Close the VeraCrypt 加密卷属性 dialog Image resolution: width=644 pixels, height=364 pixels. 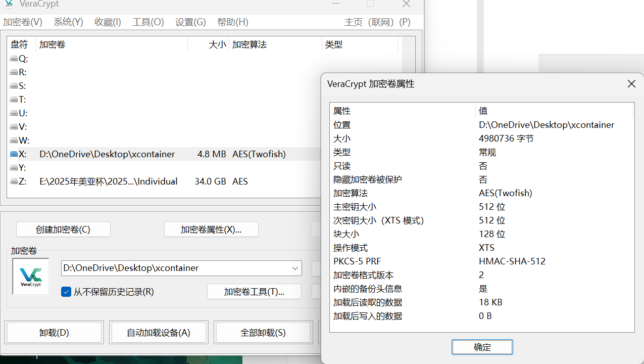tap(631, 84)
